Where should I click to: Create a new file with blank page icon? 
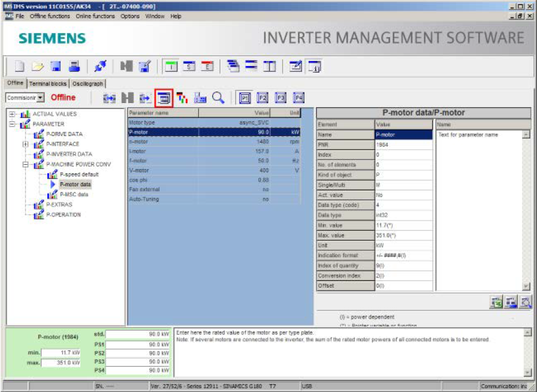20,66
